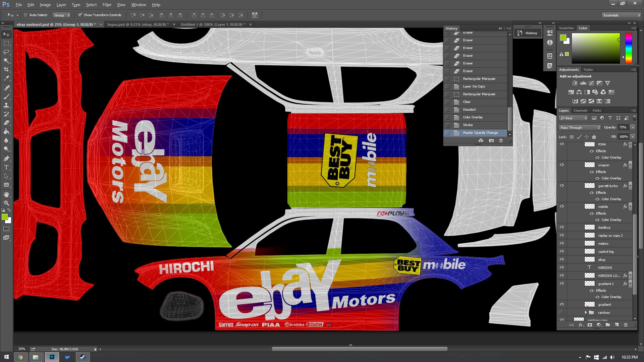The image size is (644, 362).
Task: Click the Color Overlay history state
Action: click(473, 117)
